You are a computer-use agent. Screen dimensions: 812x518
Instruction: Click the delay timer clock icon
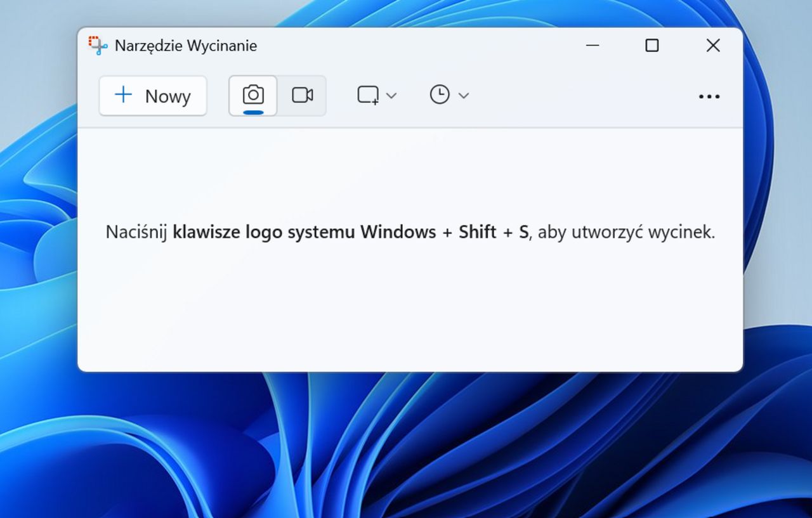point(439,94)
